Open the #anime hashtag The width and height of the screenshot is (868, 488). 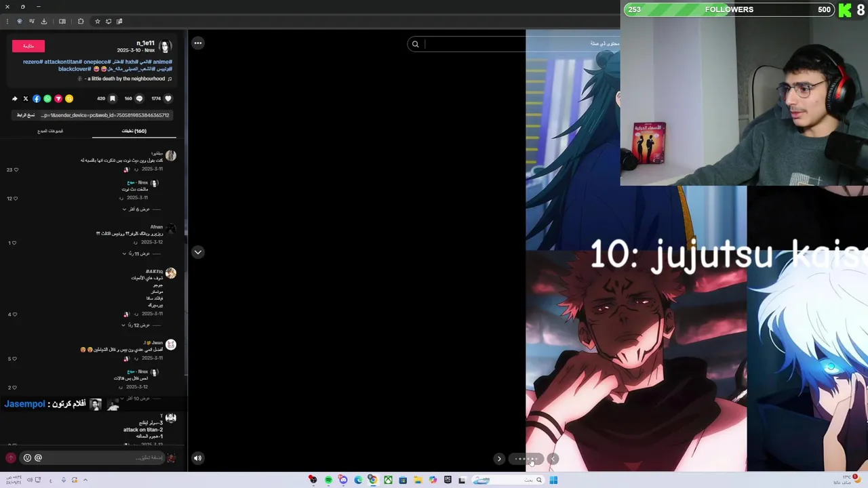pyautogui.click(x=163, y=62)
